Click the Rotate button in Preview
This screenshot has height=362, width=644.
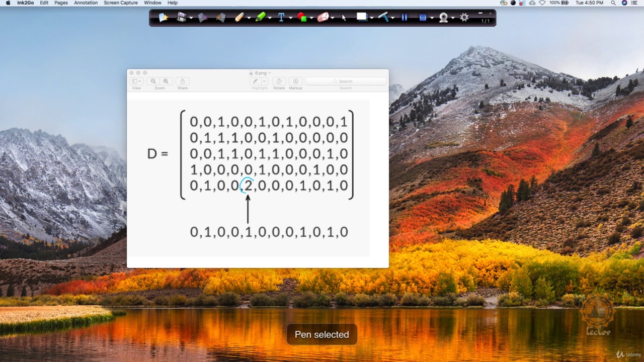click(x=279, y=81)
